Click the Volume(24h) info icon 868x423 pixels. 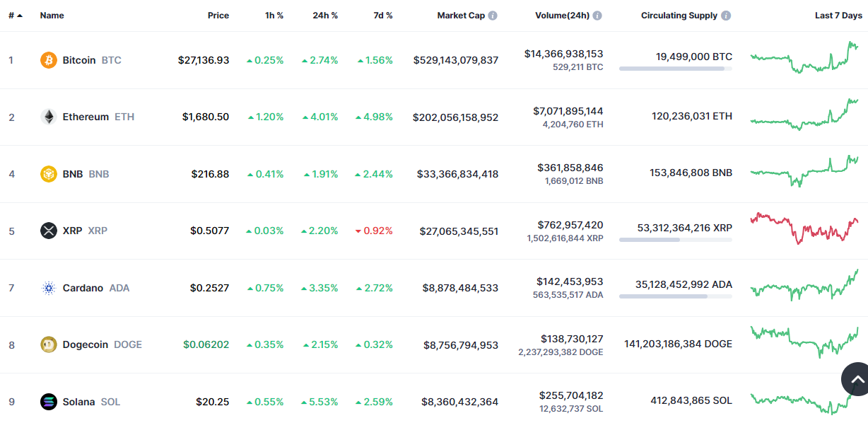597,16
